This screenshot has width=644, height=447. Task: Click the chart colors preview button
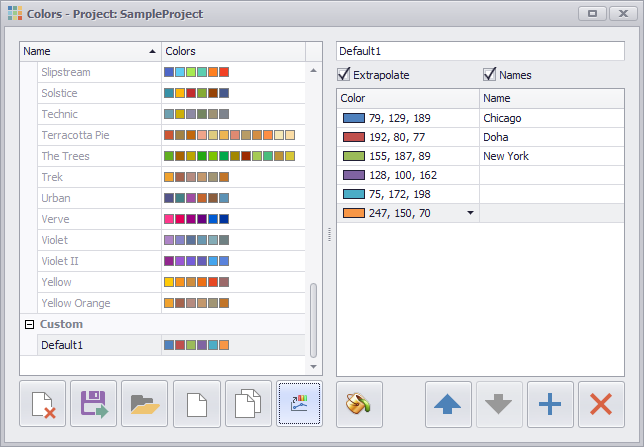[x=300, y=404]
